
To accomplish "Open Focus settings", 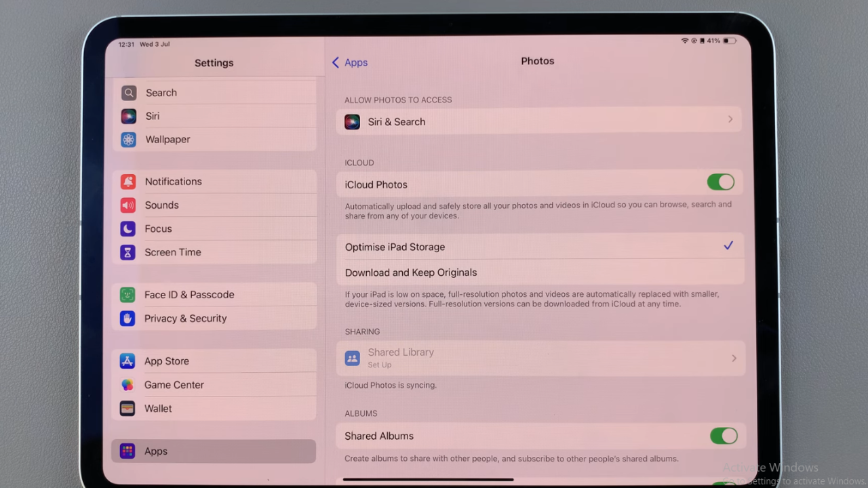I will 215,228.
